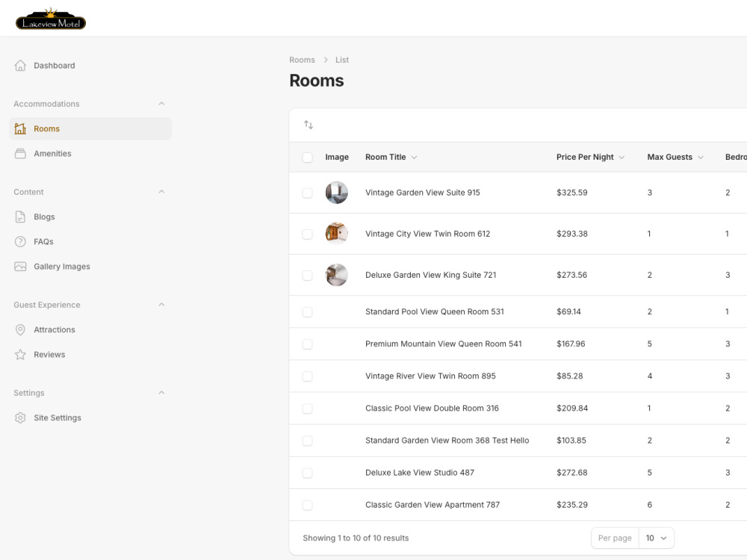Open Vintage Garden View Suite 915 room title
Image resolution: width=747 pixels, height=560 pixels.
423,193
